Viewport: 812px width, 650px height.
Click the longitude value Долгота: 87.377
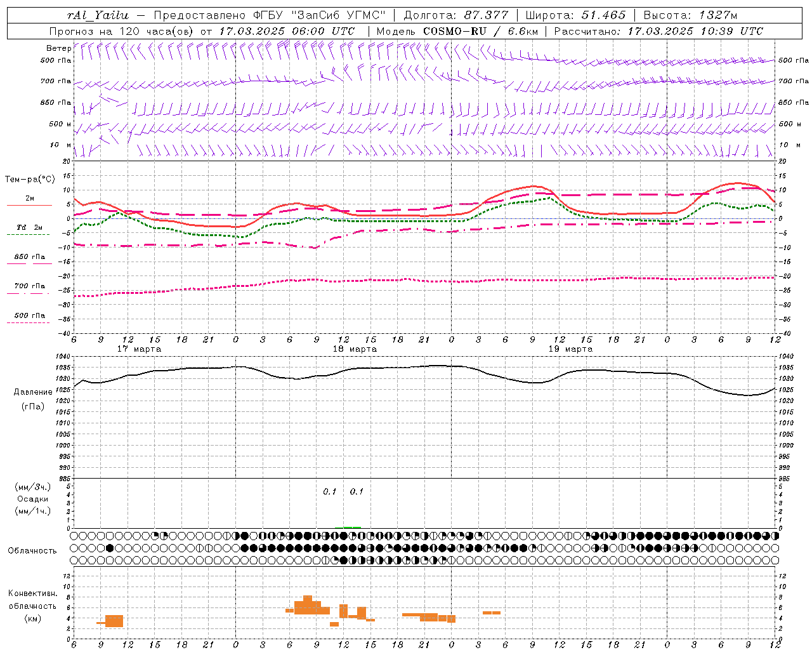point(455,15)
